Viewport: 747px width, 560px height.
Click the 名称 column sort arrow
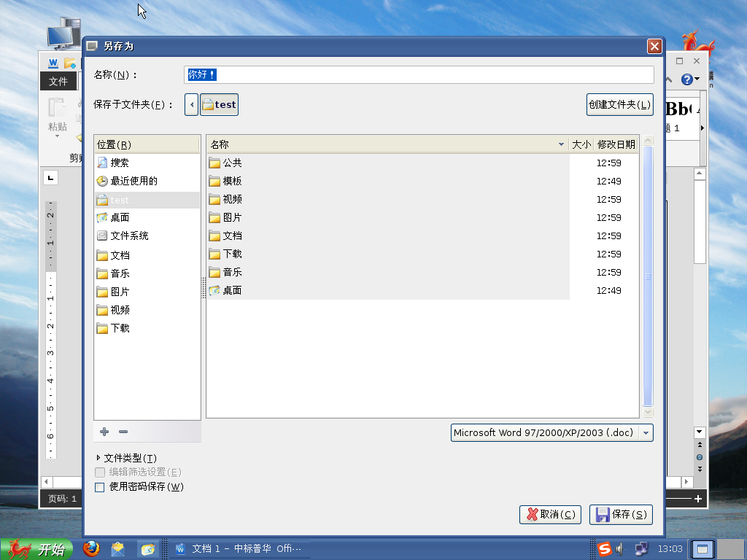tap(561, 144)
